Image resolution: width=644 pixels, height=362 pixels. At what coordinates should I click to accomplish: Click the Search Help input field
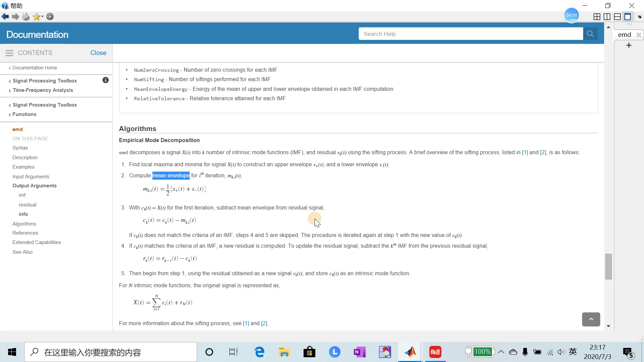point(470,34)
